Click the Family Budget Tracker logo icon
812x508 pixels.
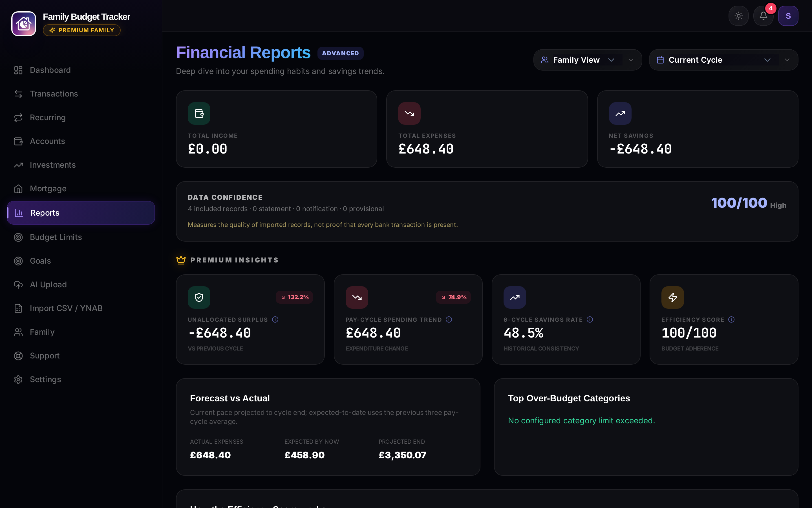pos(23,23)
